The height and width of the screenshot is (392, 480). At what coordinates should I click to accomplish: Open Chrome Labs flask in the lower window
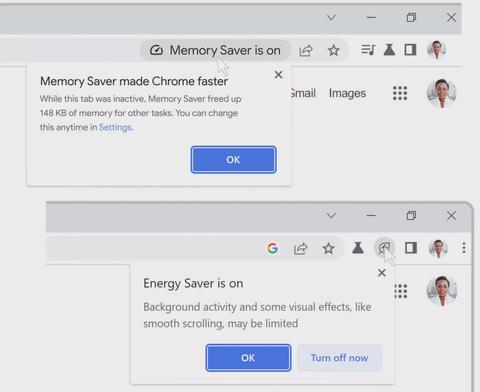pyautogui.click(x=358, y=248)
